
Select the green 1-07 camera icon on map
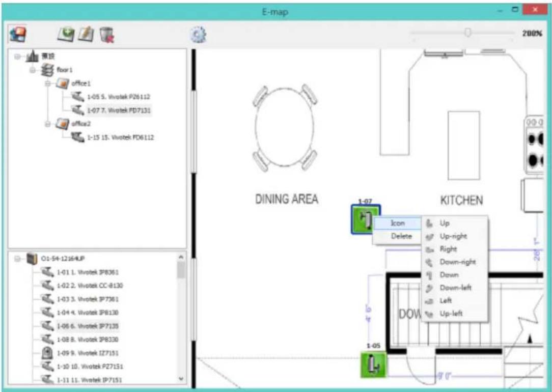(x=366, y=219)
